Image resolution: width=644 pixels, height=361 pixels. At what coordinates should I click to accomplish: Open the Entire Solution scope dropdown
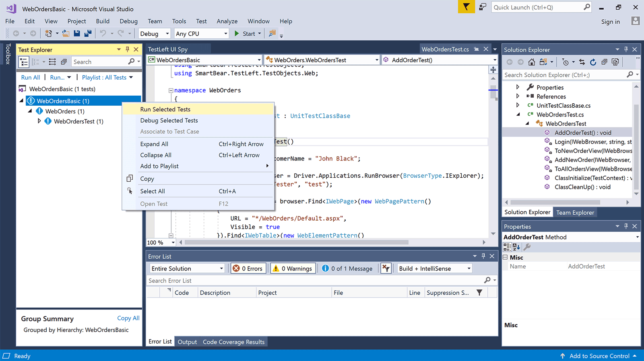tap(187, 269)
